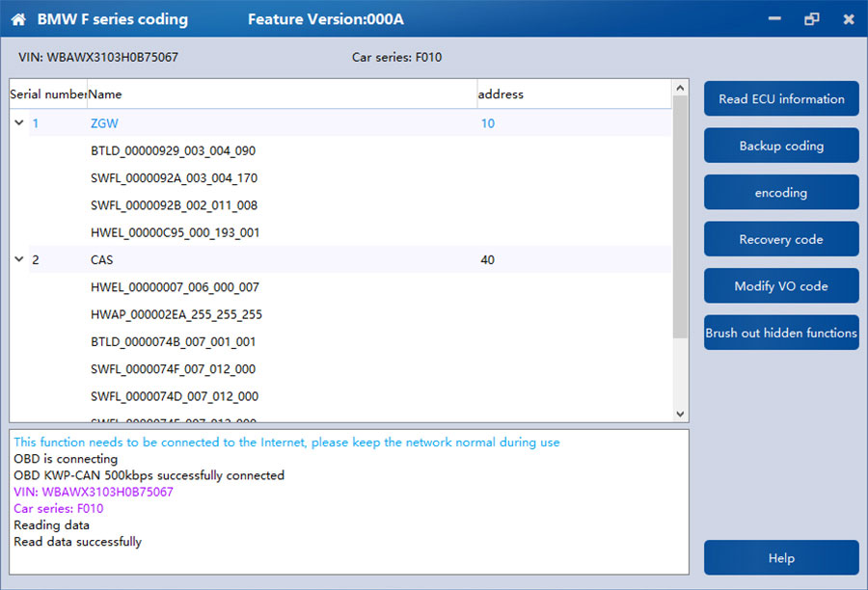This screenshot has height=590, width=868.
Task: Open the Help button
Action: point(781,558)
